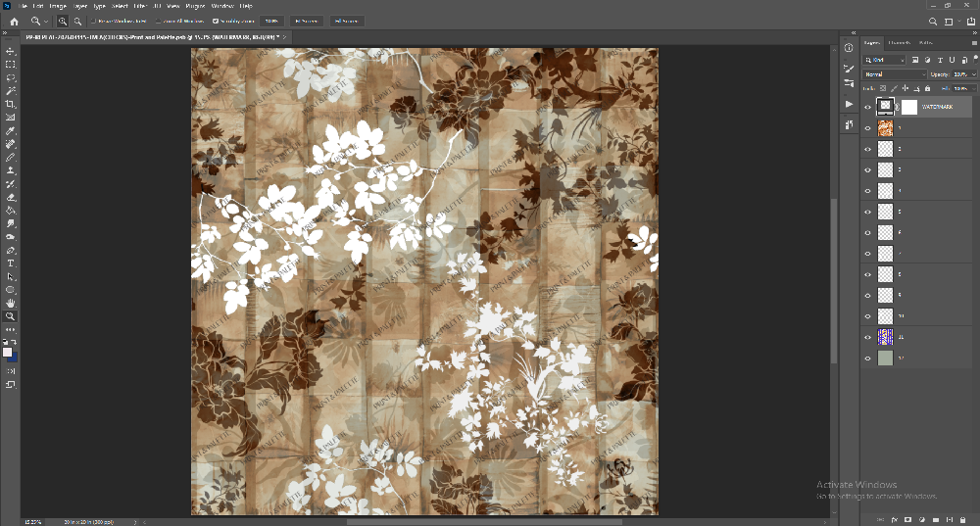This screenshot has width=980, height=526.
Task: Add a layer style with fx icon
Action: 895,519
